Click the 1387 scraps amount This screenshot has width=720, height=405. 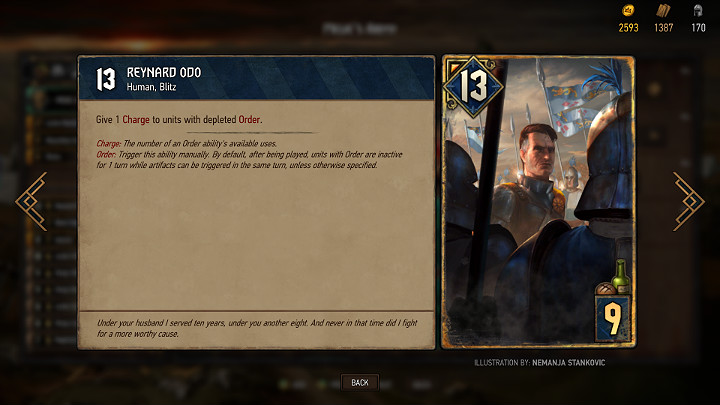click(x=664, y=28)
